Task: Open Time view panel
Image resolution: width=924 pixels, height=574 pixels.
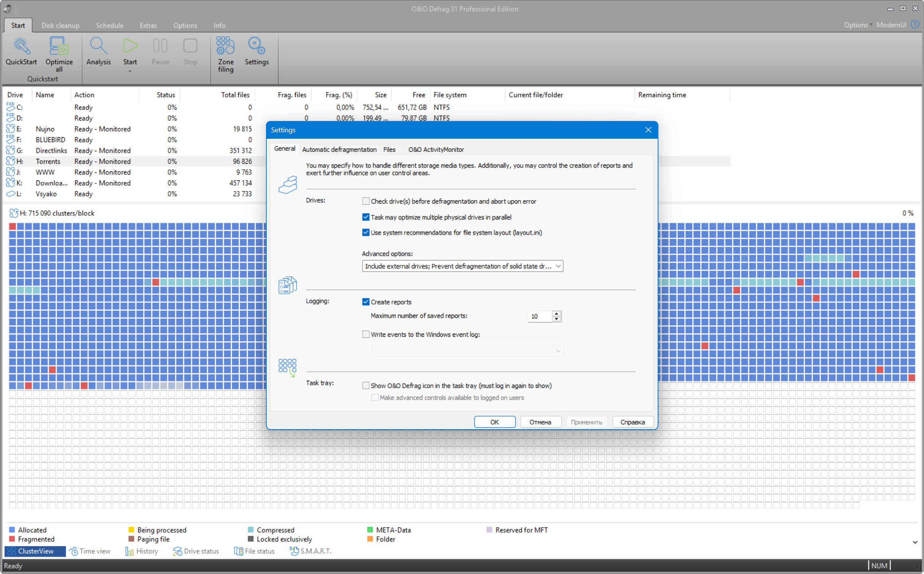Action: 90,551
